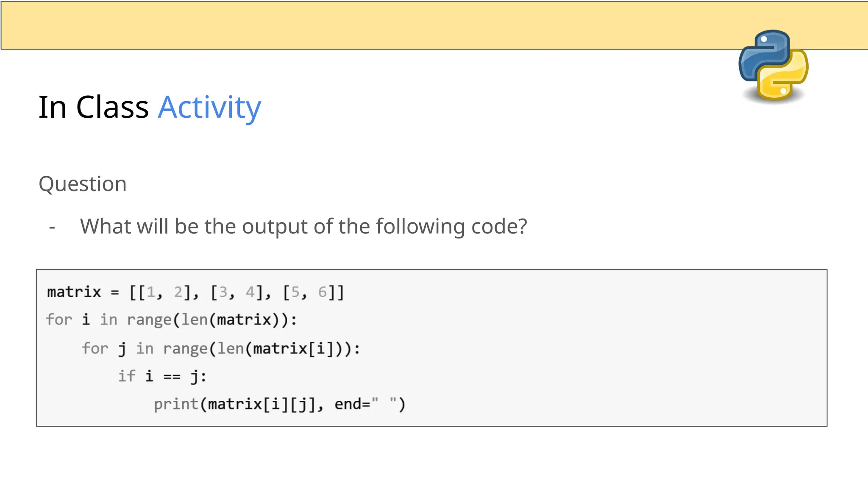The image size is (868, 488).
Task: Click the dash bullet before the question
Action: [x=52, y=227]
